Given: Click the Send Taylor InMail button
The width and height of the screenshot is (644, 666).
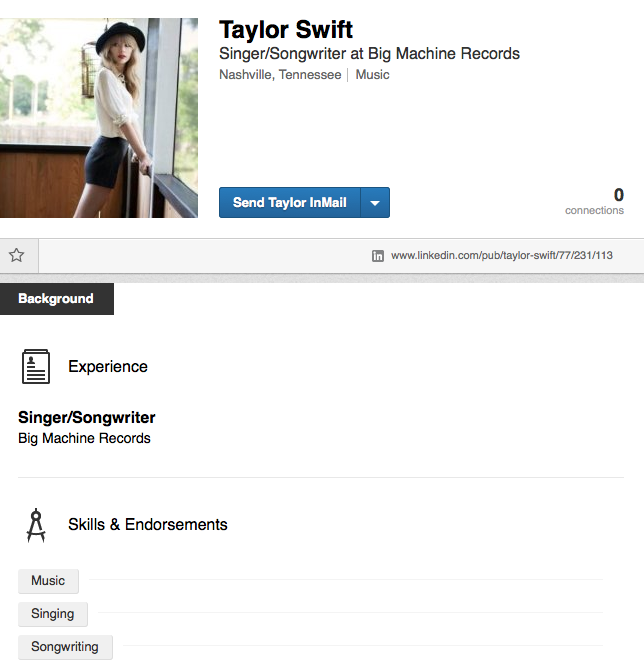Looking at the screenshot, I should [290, 203].
